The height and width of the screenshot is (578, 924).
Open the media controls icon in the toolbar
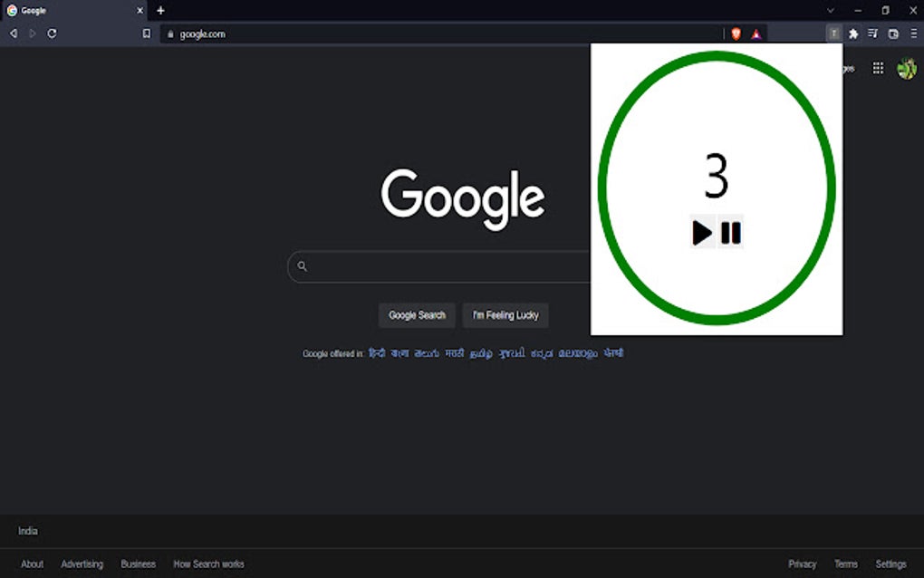coord(872,34)
